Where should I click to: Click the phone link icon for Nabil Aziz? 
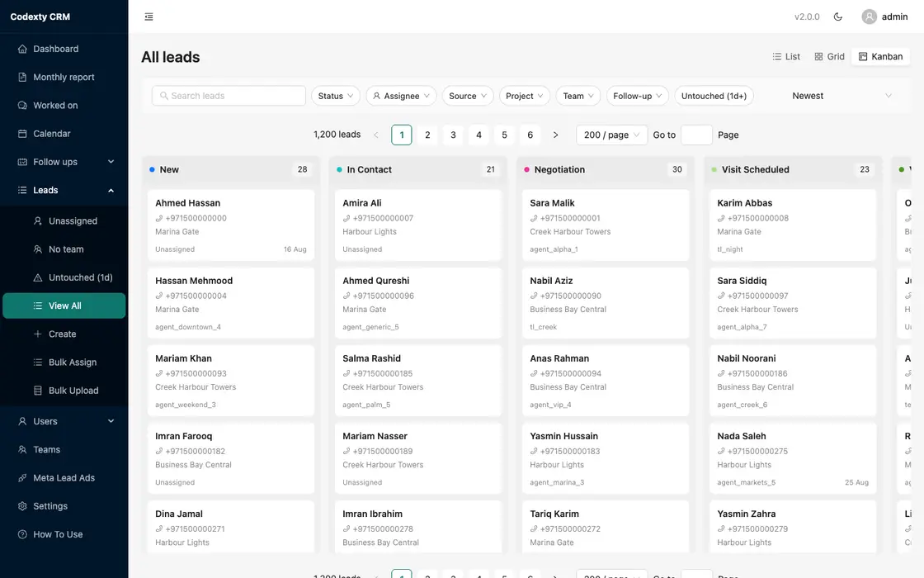tap(534, 296)
